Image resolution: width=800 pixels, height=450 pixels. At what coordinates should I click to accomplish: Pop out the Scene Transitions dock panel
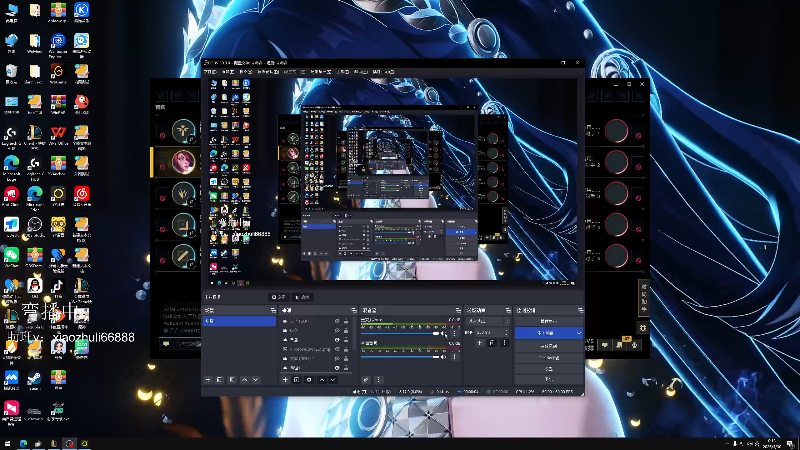click(508, 310)
